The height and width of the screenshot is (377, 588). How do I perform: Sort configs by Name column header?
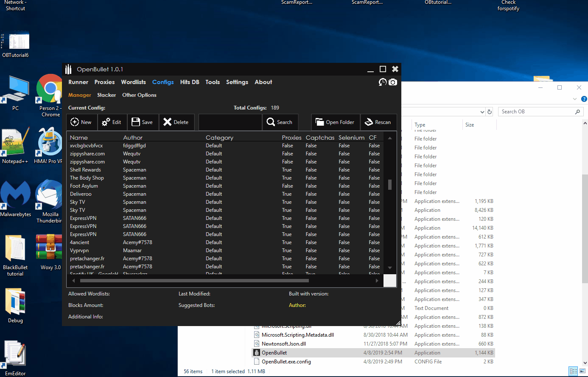pos(79,138)
